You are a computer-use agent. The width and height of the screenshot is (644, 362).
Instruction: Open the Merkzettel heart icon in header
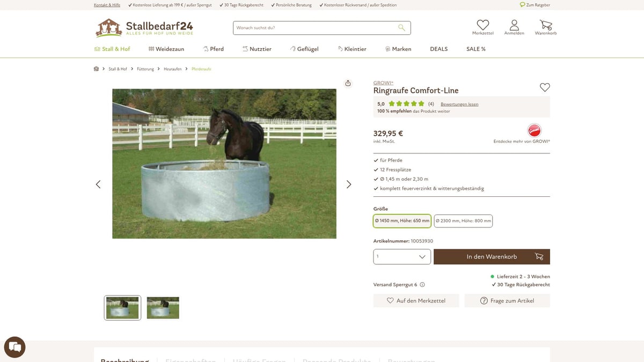coord(483,25)
